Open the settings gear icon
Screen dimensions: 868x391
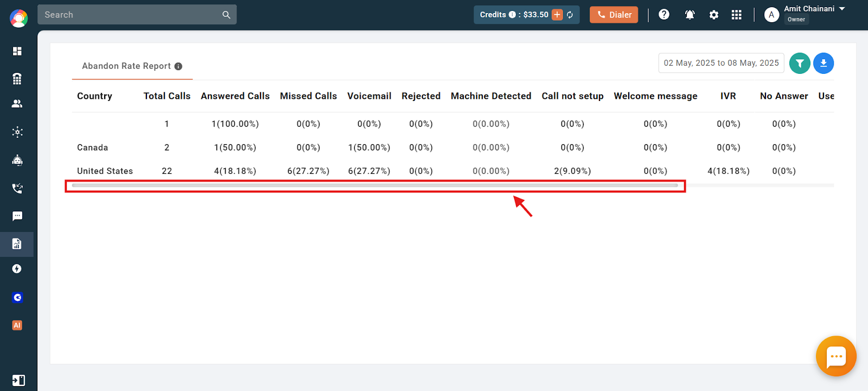tap(714, 15)
